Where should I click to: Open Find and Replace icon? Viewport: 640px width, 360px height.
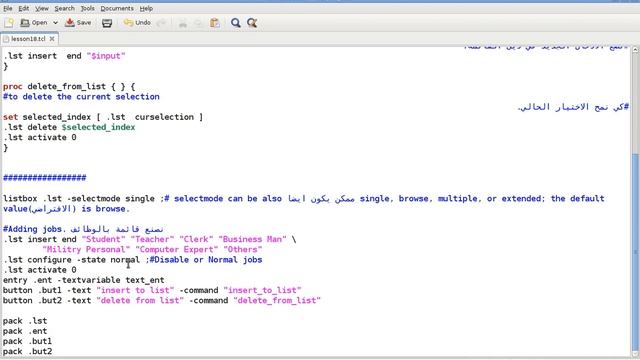252,23
